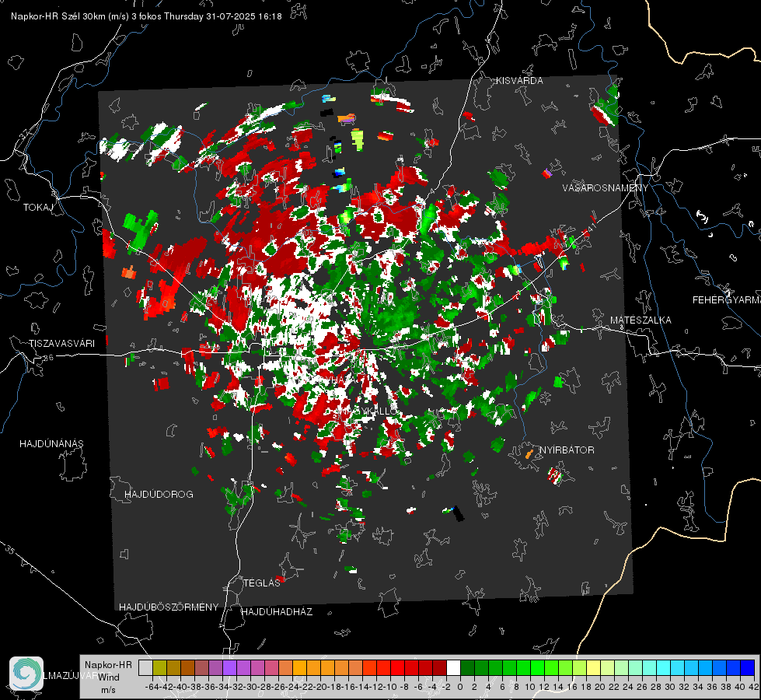Click the m/s unit label in the legend
The width and height of the screenshot is (761, 700).
(108, 690)
